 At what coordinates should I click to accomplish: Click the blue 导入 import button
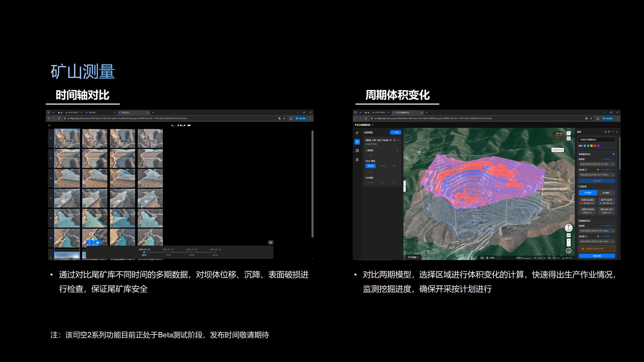click(x=395, y=132)
